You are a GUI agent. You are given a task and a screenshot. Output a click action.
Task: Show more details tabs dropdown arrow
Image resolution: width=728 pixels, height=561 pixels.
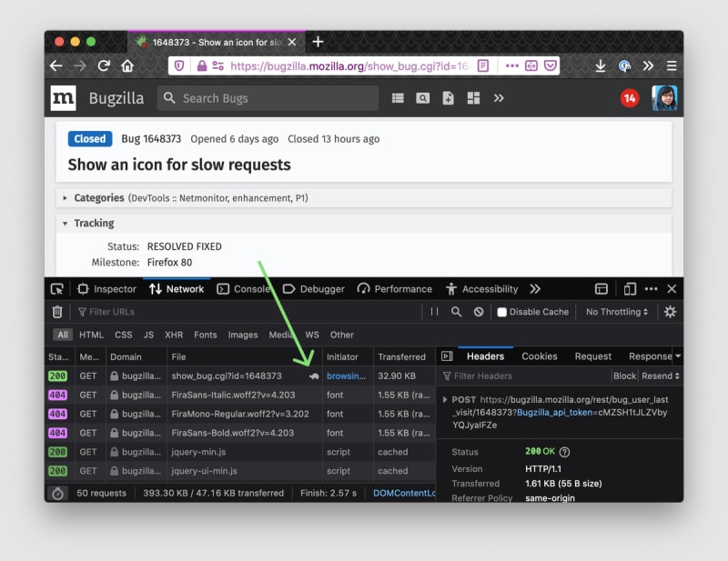pyautogui.click(x=678, y=356)
